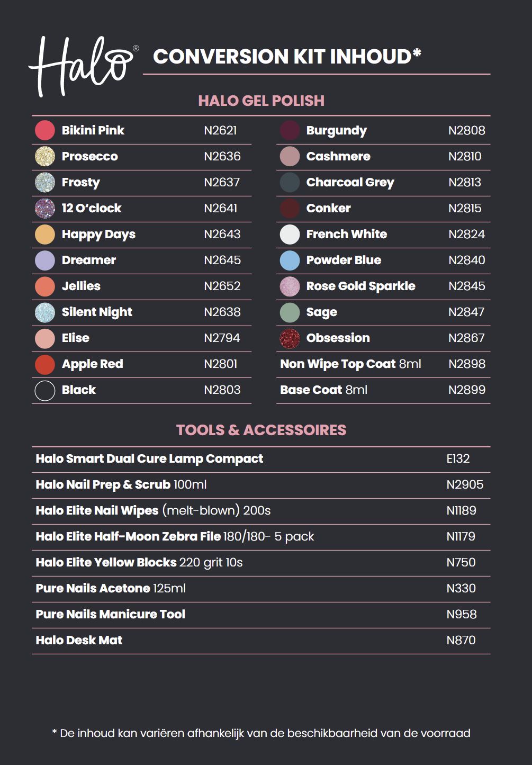The width and height of the screenshot is (532, 765).
Task: Click the Halo logo
Action: [82, 66]
